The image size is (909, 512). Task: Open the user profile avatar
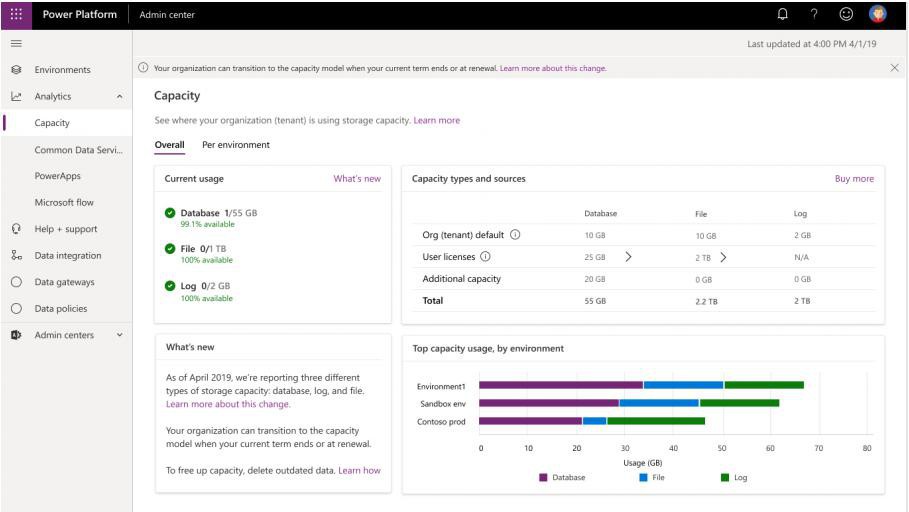coord(879,14)
